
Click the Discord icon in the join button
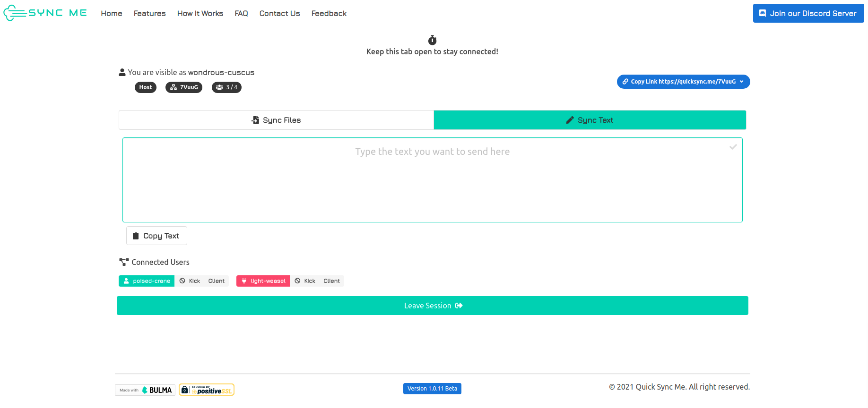(x=763, y=13)
